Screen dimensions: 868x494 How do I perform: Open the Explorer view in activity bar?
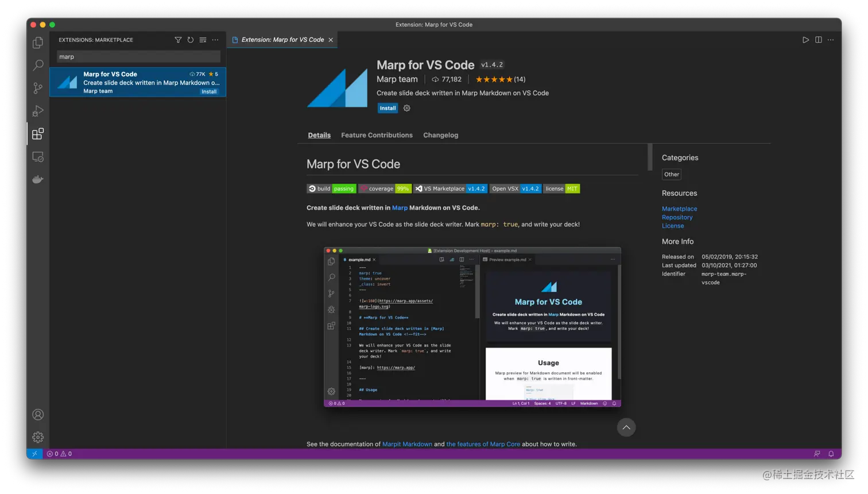pyautogui.click(x=38, y=43)
